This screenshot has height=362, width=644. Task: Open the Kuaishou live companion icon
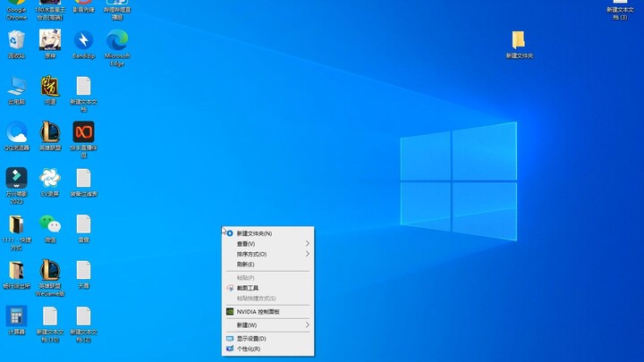pos(83,139)
